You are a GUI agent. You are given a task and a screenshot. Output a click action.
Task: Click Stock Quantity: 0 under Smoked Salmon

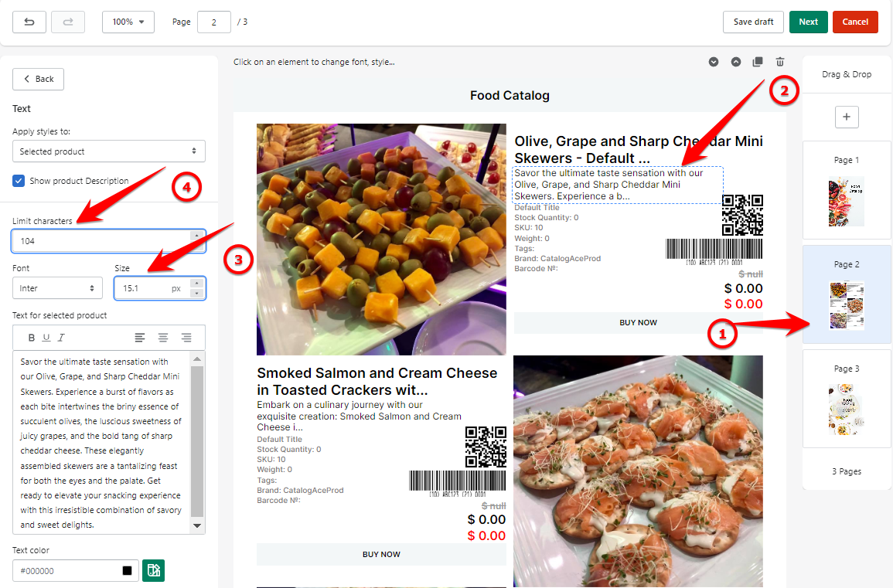(x=288, y=449)
